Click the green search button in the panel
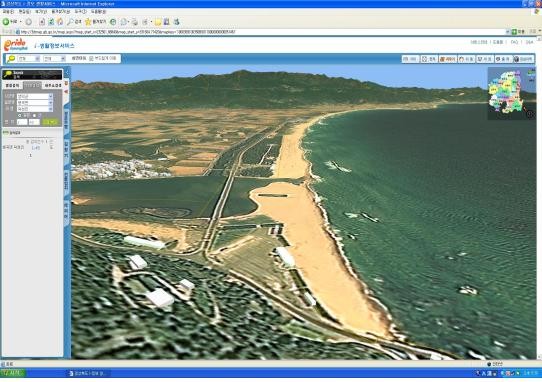 (50, 122)
